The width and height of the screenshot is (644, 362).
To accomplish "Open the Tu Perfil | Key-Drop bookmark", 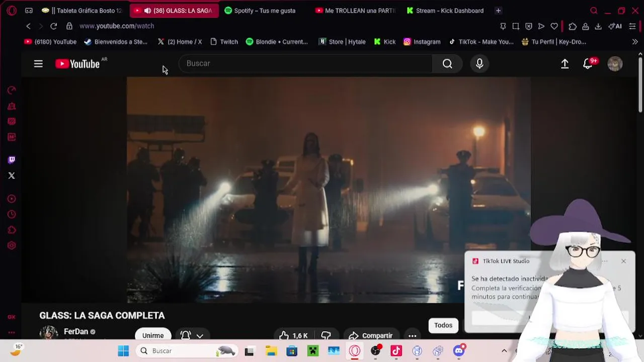I will coord(554,42).
